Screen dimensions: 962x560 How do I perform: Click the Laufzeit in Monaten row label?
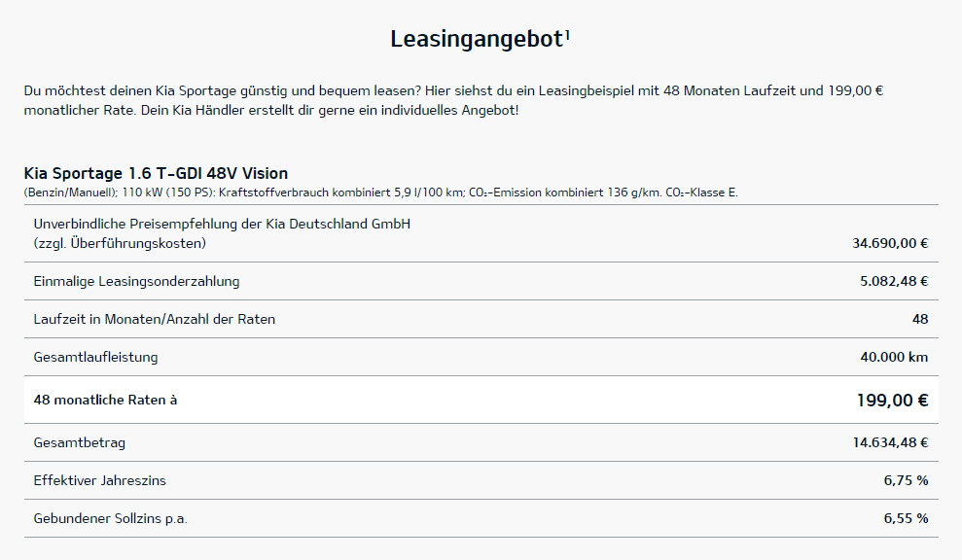tap(155, 319)
